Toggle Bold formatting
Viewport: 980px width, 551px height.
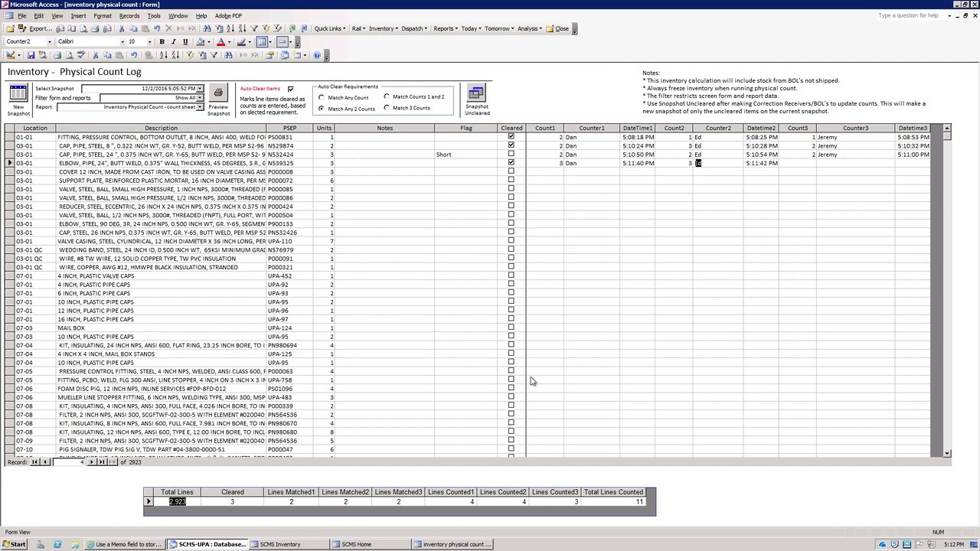click(x=162, y=41)
